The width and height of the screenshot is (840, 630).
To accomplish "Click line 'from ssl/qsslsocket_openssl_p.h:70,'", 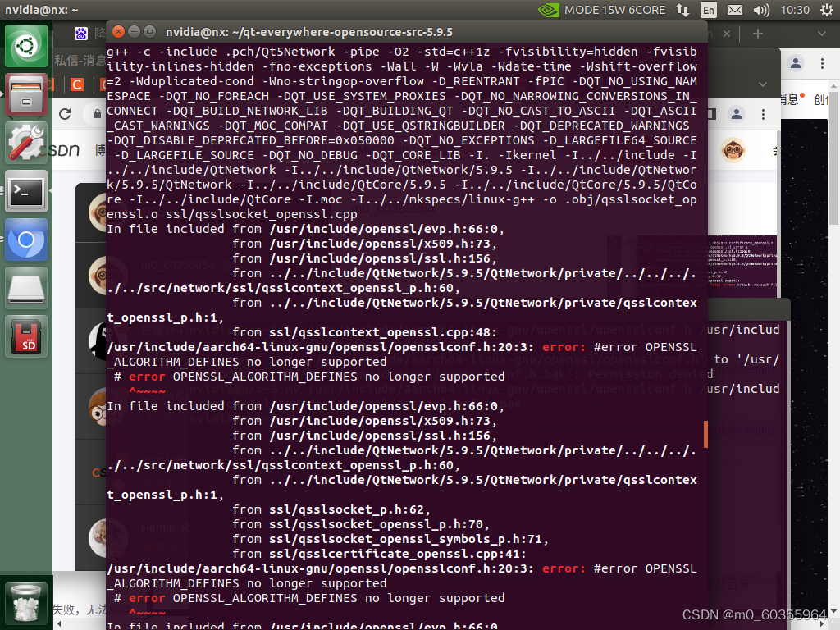I will pyautogui.click(x=361, y=524).
